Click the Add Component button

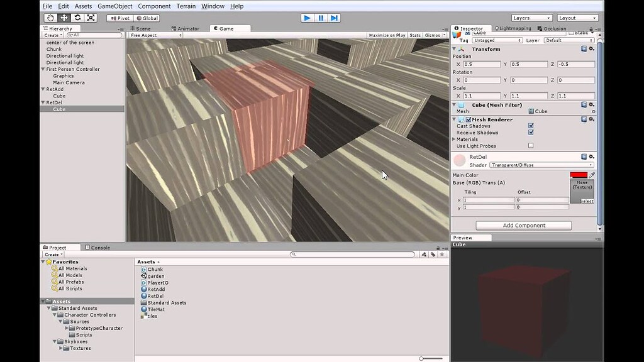click(524, 225)
